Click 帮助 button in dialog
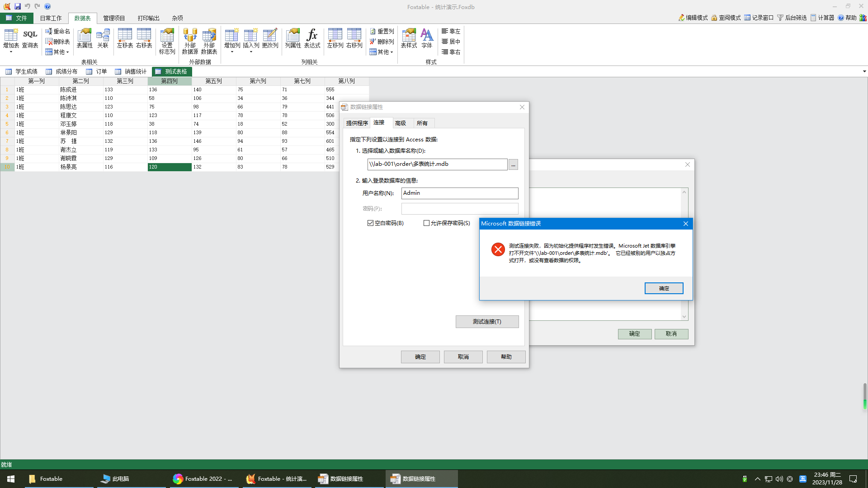Screen dimensions: 868x488 [x=506, y=357]
